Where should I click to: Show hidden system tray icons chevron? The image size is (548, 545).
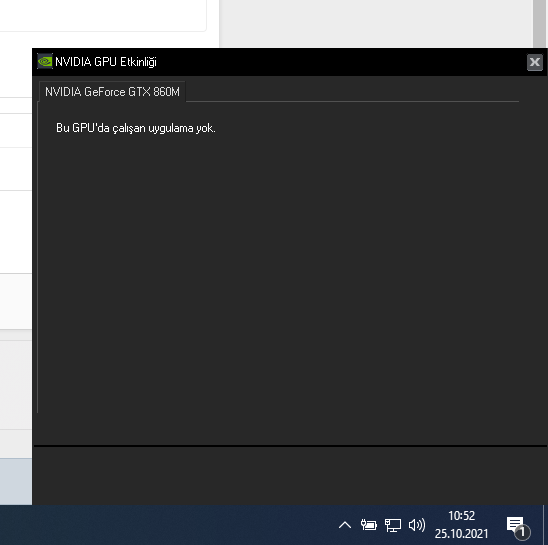click(x=345, y=525)
